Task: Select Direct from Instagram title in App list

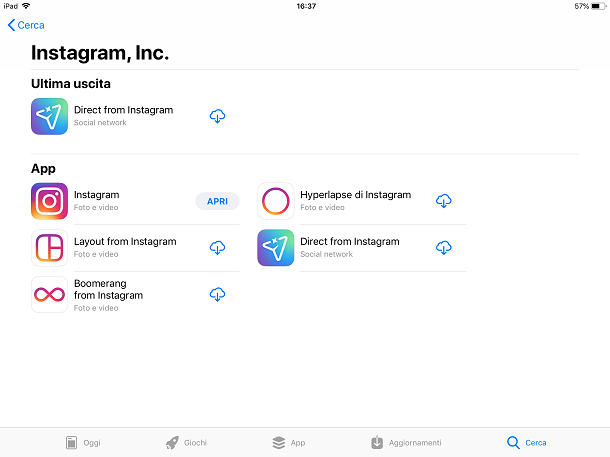Action: point(350,242)
